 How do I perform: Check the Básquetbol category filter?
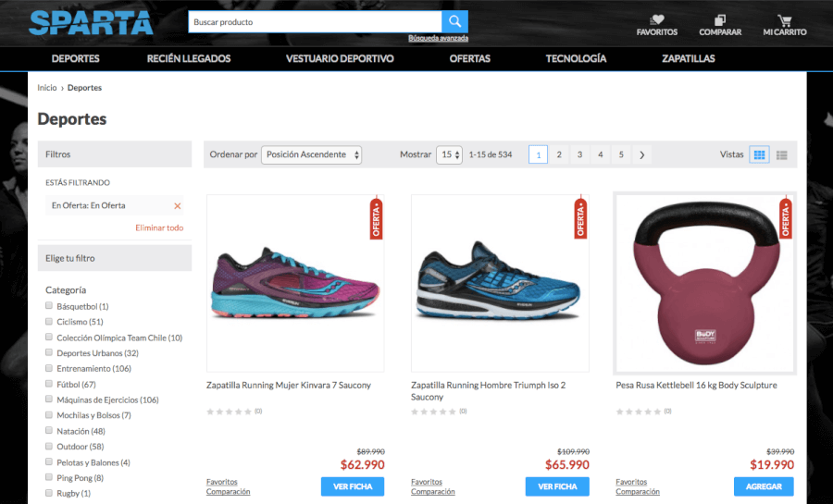pyautogui.click(x=49, y=305)
